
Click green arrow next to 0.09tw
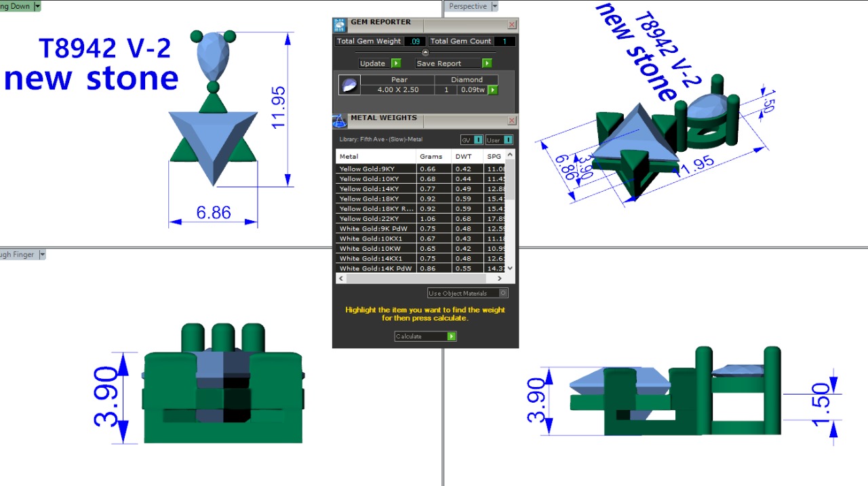click(x=493, y=90)
